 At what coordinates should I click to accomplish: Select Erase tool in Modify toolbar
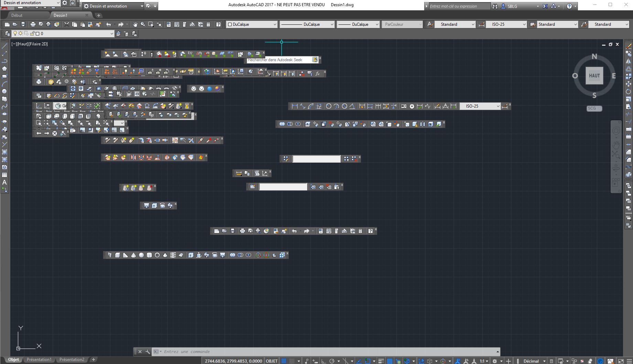pyautogui.click(x=629, y=46)
